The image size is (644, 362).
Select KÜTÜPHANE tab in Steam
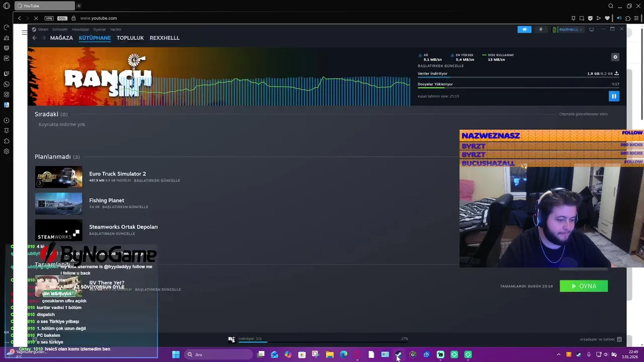(95, 38)
